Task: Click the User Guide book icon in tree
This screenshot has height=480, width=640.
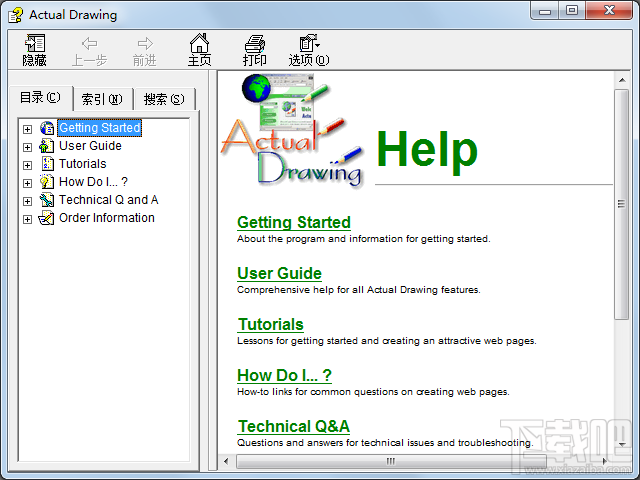Action: tap(47, 146)
